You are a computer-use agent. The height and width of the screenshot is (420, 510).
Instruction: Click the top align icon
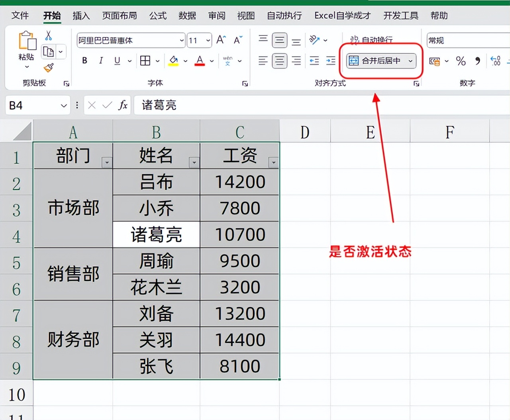(x=263, y=39)
